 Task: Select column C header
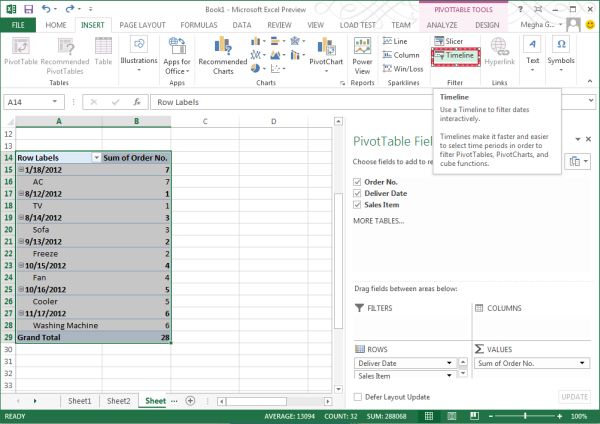(x=205, y=121)
